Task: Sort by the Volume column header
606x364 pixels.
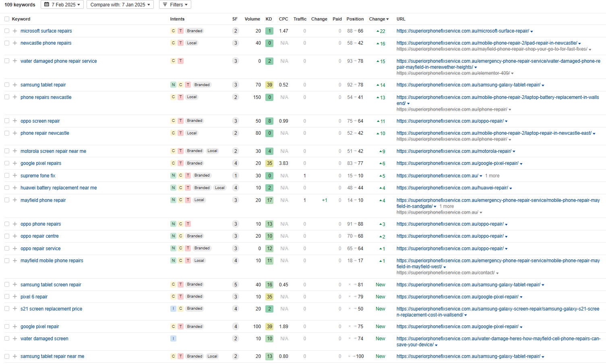Action: (x=252, y=19)
